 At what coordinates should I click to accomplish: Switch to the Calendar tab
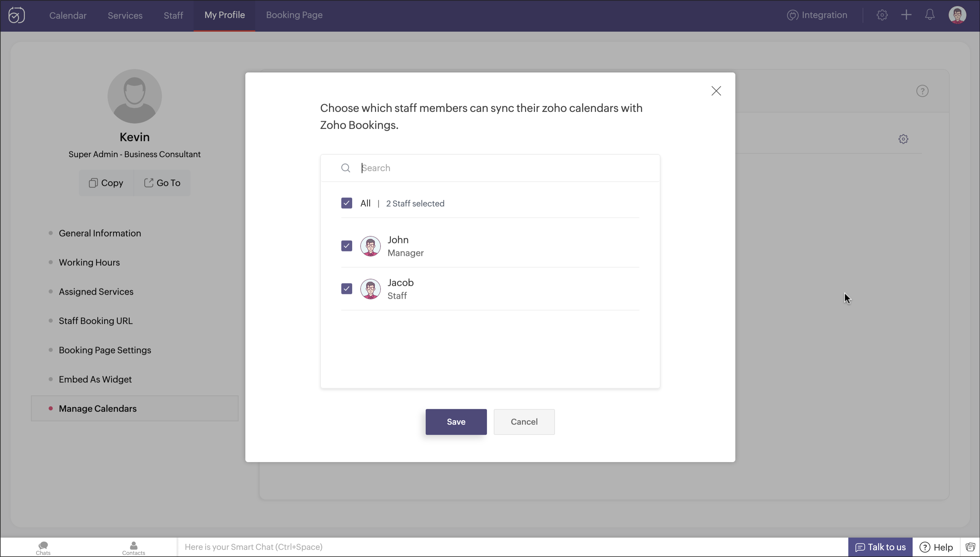(x=68, y=15)
